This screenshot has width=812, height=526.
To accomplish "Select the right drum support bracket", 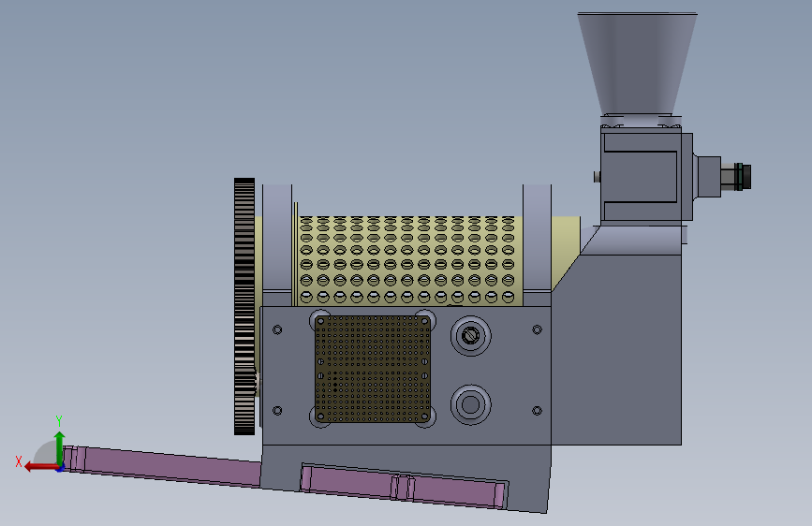I will [537, 238].
